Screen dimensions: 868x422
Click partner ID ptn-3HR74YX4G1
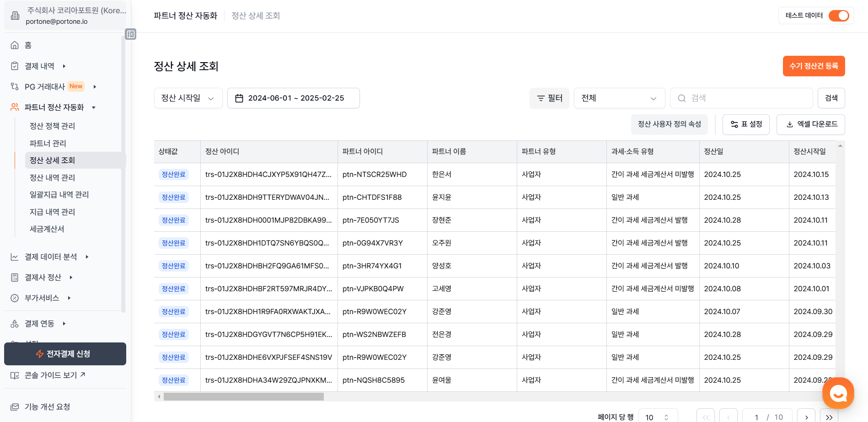372,266
